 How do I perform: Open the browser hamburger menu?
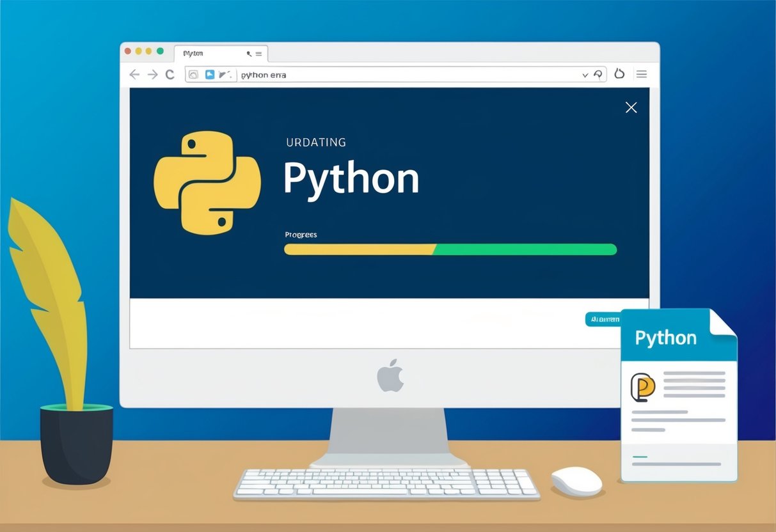point(641,74)
